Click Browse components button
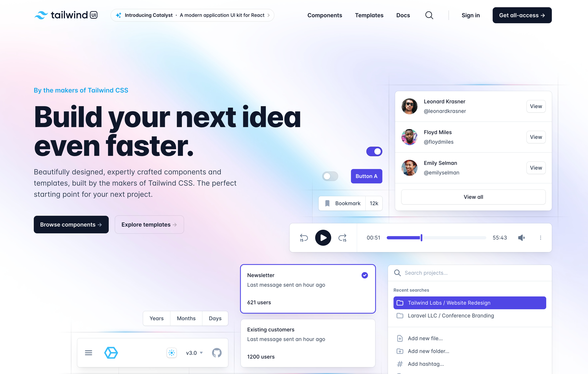 (x=71, y=224)
